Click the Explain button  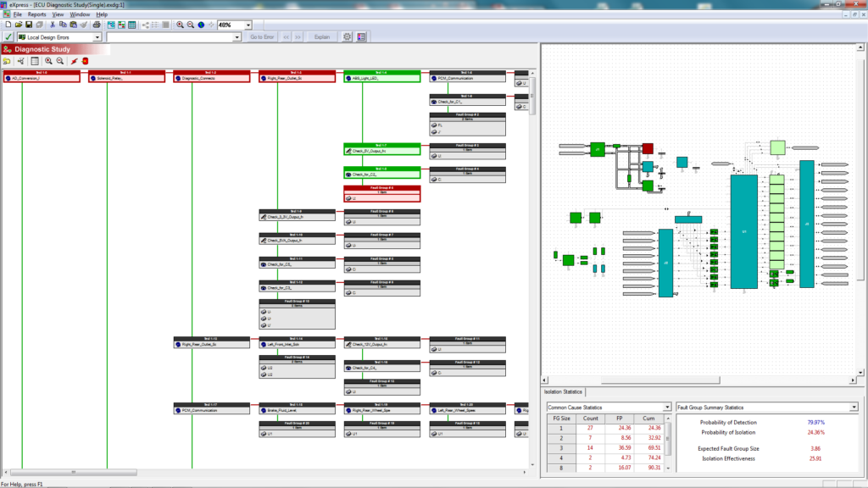(321, 37)
